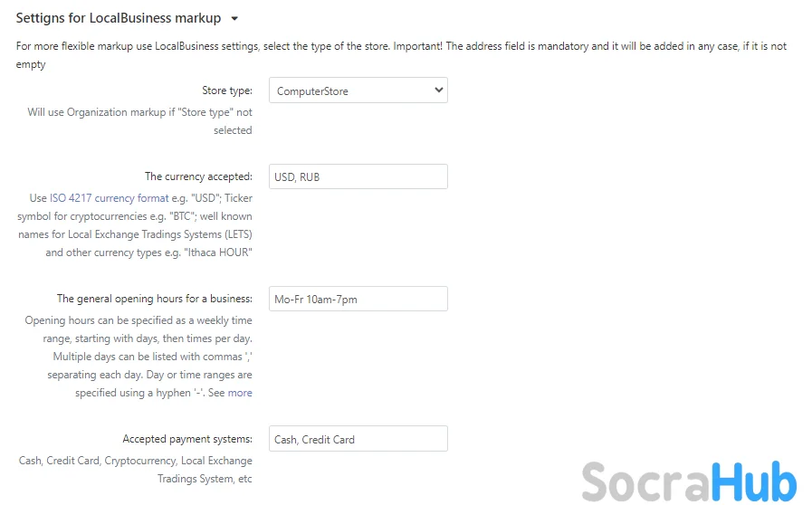
Task: Click the 'Store type:' label
Action: (x=227, y=91)
